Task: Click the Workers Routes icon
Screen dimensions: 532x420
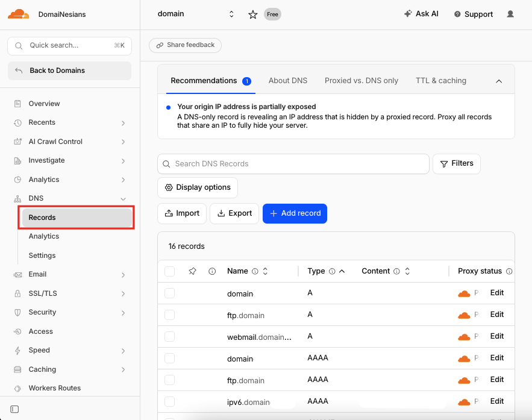Action: 17,389
